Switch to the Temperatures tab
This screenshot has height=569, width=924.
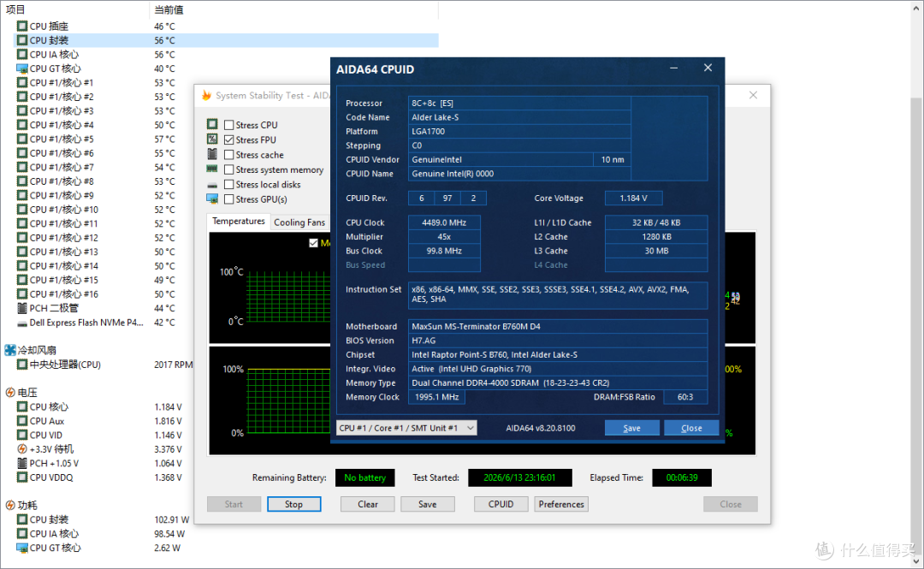pyautogui.click(x=239, y=221)
